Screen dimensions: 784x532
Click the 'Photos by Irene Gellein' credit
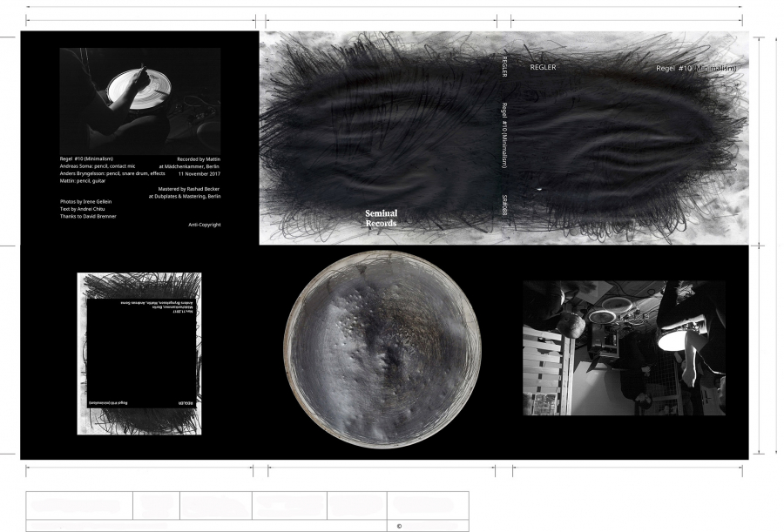[x=85, y=201]
